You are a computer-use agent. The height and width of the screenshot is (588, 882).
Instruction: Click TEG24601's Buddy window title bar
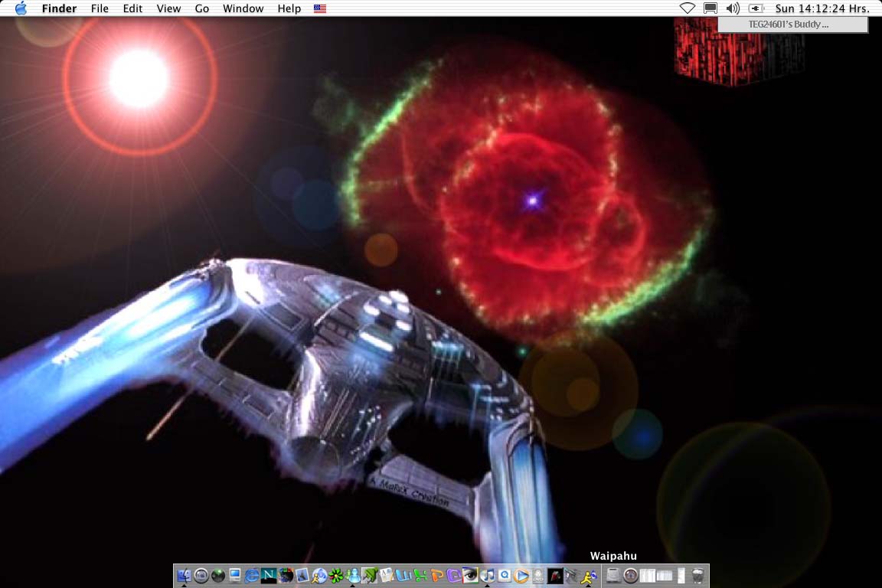pos(792,24)
